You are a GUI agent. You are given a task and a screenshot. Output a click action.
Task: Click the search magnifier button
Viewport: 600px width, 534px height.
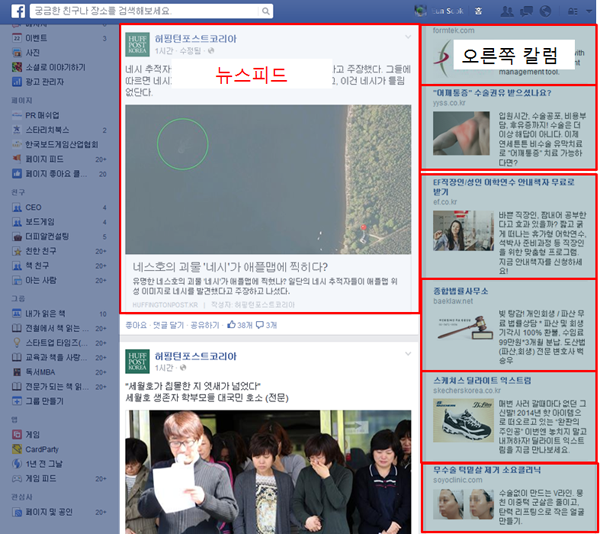click(266, 11)
